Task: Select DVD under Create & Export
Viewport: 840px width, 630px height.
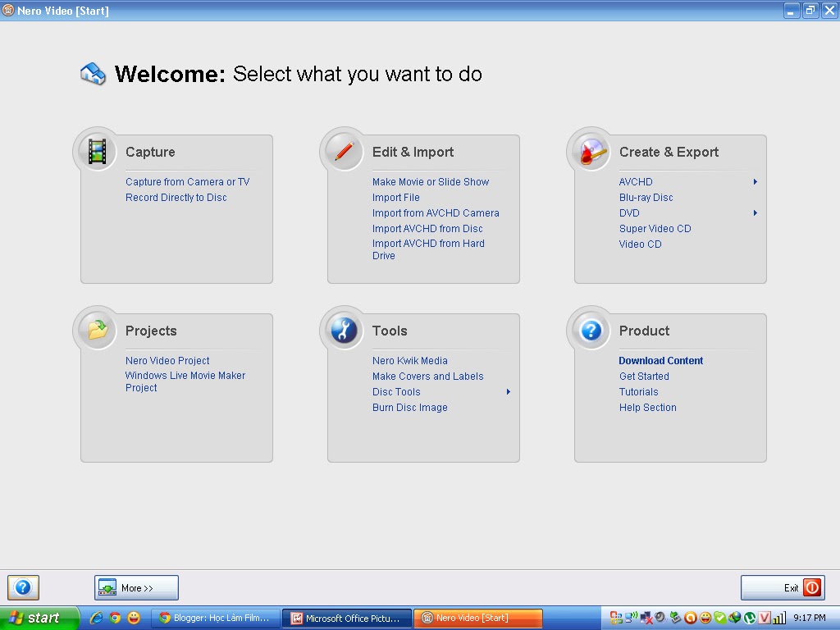Action: pyautogui.click(x=629, y=212)
